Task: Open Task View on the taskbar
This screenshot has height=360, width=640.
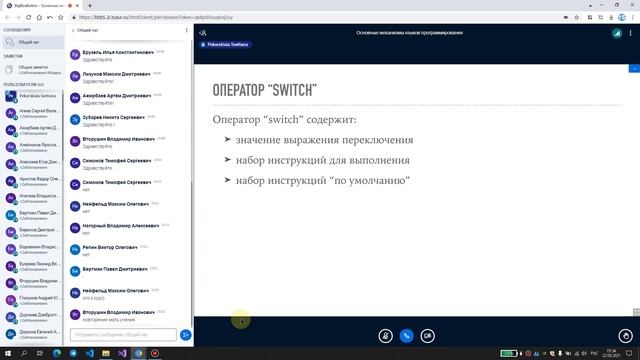Action: tap(40, 353)
